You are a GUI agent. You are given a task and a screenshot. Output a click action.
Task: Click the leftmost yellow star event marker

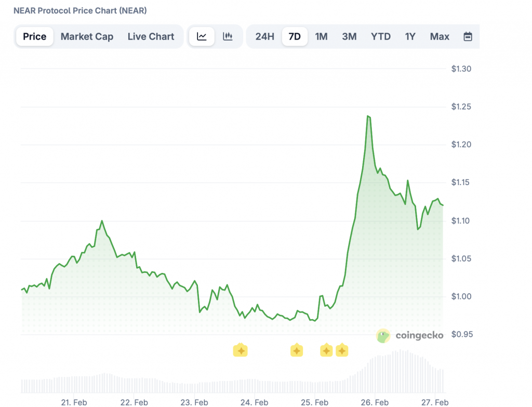click(x=240, y=350)
